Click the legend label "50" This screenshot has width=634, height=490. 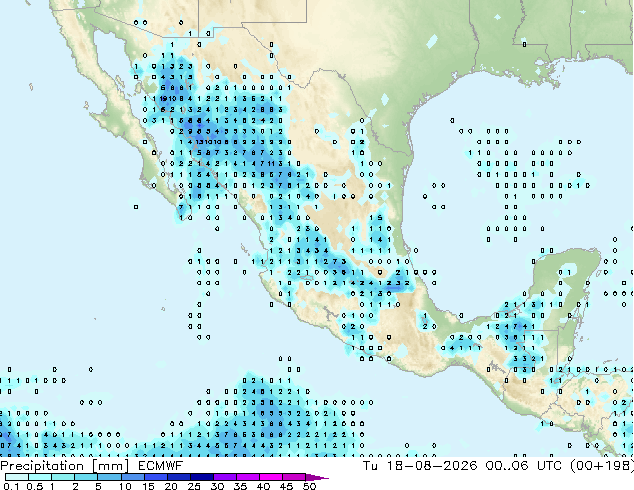309,486
